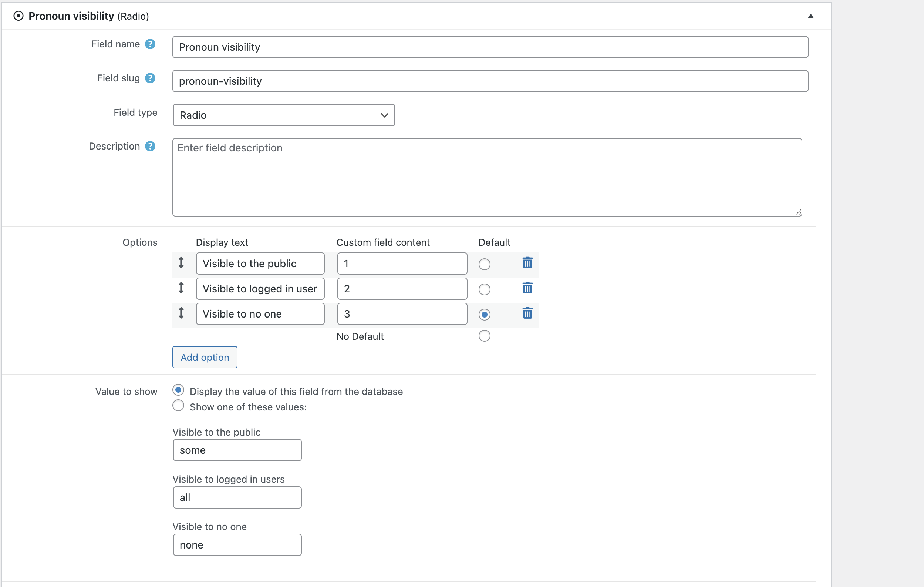The image size is (924, 587).
Task: Click the Field name help icon
Action: click(150, 44)
